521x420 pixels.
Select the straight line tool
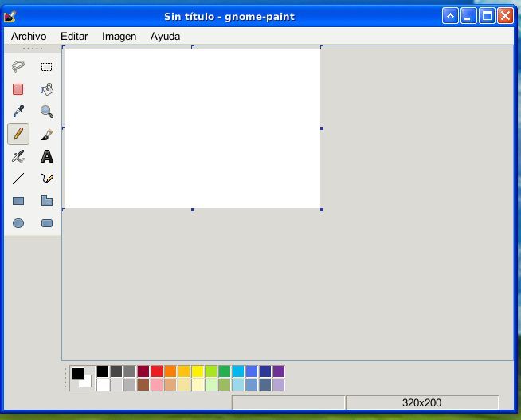18,179
